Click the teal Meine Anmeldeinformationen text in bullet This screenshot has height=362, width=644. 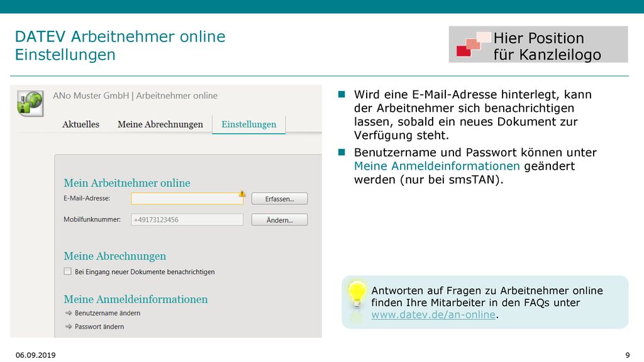coord(437,166)
